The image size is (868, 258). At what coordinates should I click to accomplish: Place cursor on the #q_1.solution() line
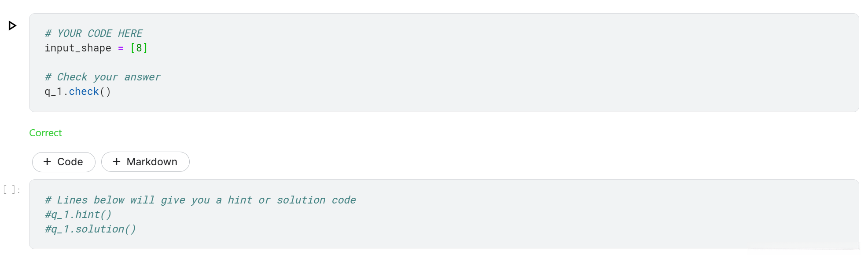click(x=90, y=229)
